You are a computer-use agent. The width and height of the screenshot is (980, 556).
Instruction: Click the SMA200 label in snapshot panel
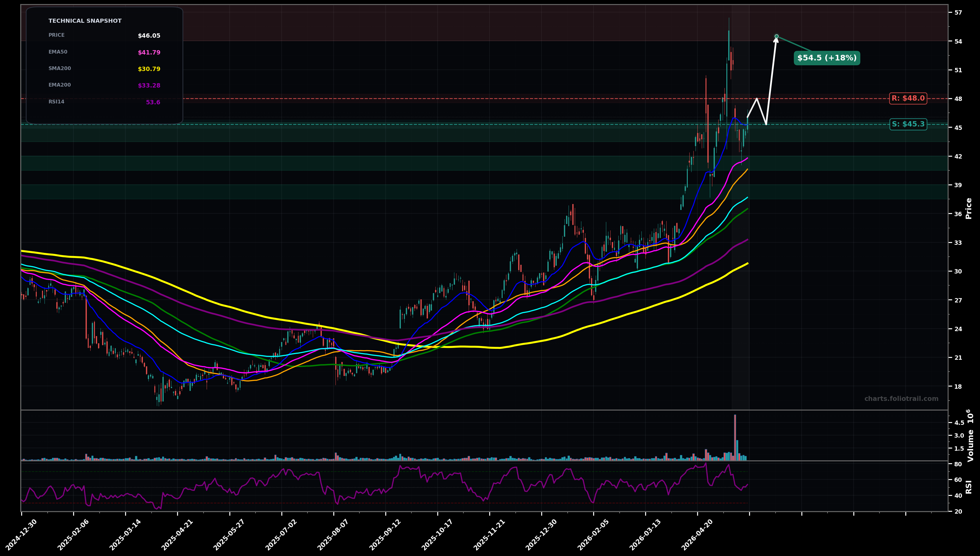60,68
